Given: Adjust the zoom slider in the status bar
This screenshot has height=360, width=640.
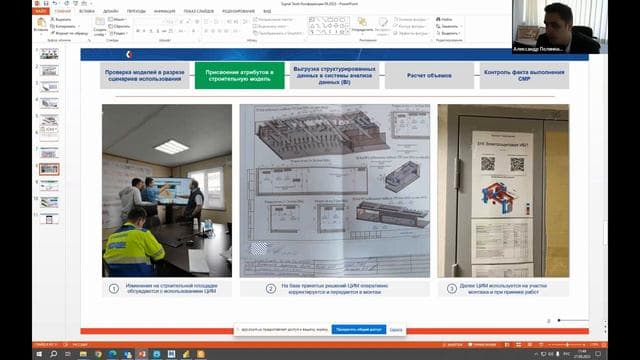Looking at the screenshot, I should click(567, 345).
